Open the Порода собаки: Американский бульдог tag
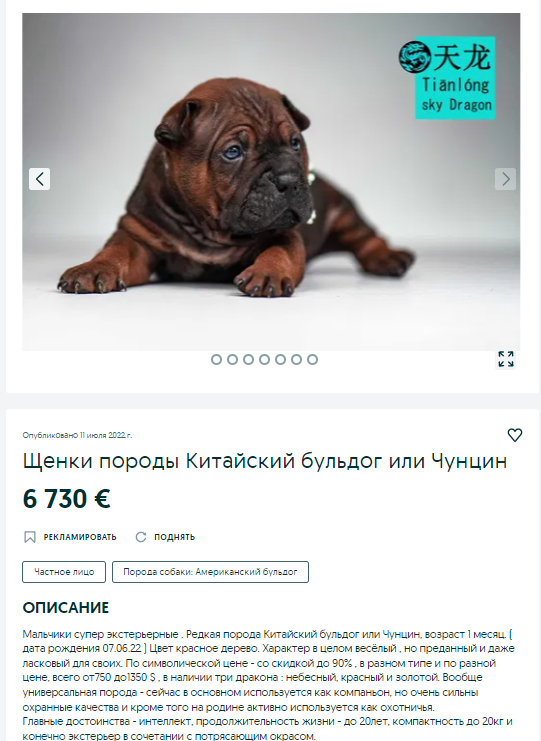Viewport: 541px width, 741px height. pos(210,572)
